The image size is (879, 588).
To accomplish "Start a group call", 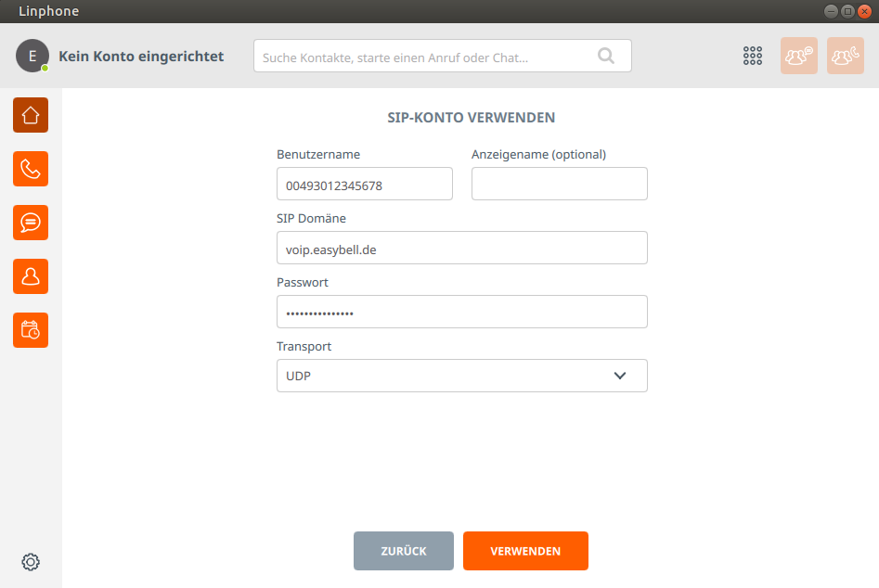I will 845,56.
